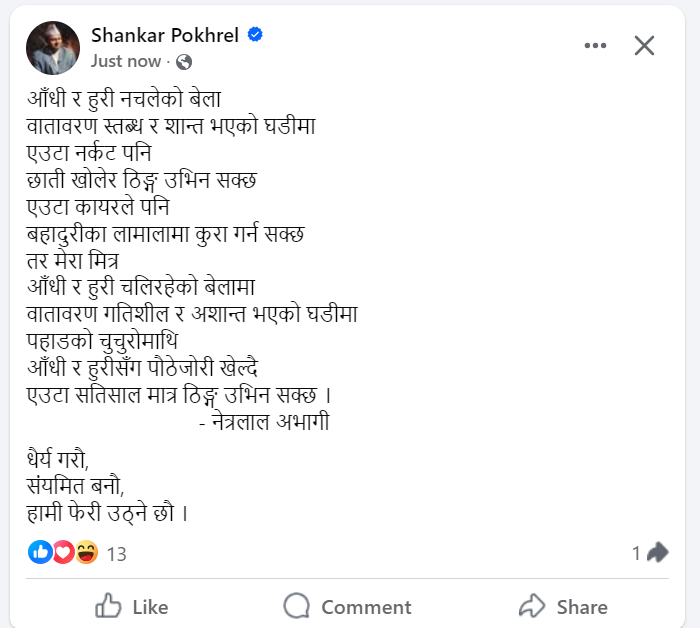Close the post with the X button
The image size is (700, 628).
645,45
